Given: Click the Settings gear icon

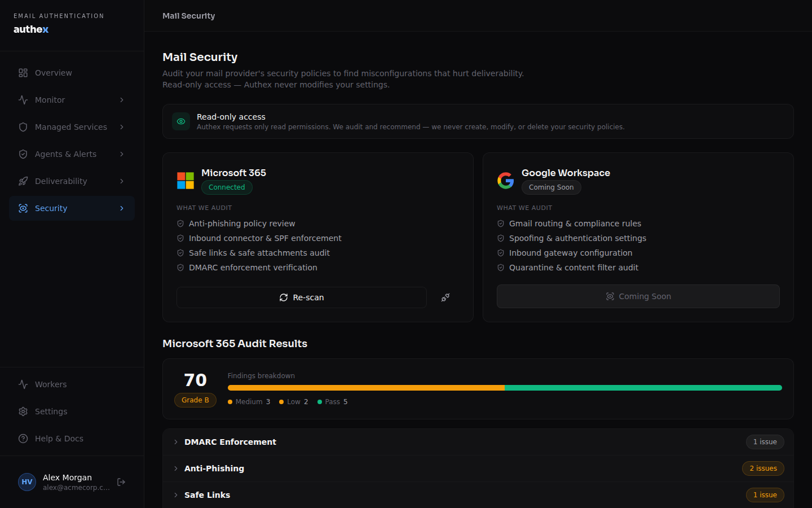Looking at the screenshot, I should coord(23,411).
